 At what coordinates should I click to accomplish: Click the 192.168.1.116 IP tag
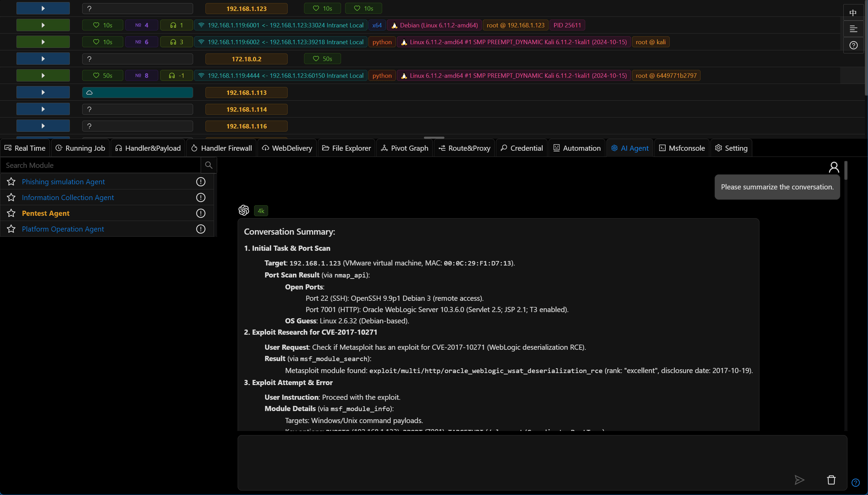(x=247, y=126)
